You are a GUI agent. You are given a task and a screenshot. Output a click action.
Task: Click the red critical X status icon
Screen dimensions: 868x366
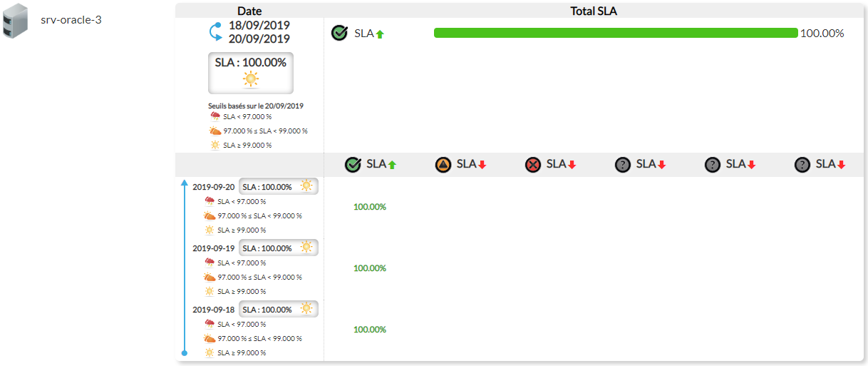(x=533, y=165)
